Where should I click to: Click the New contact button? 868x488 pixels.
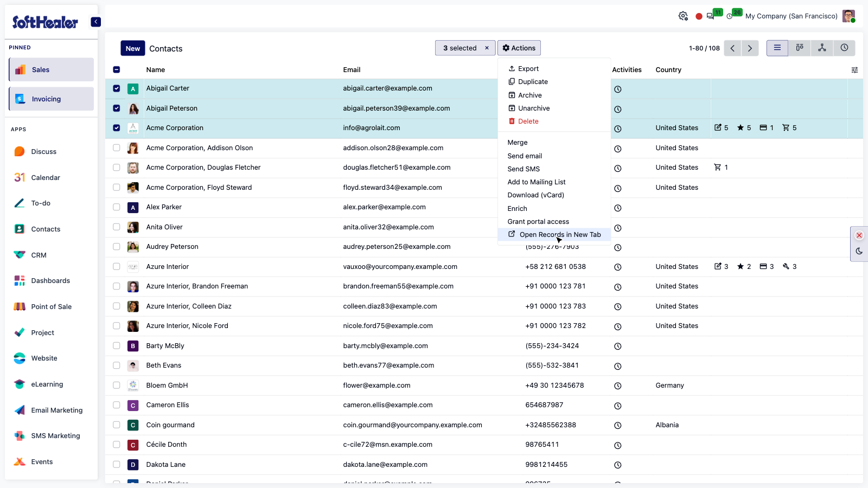133,48
